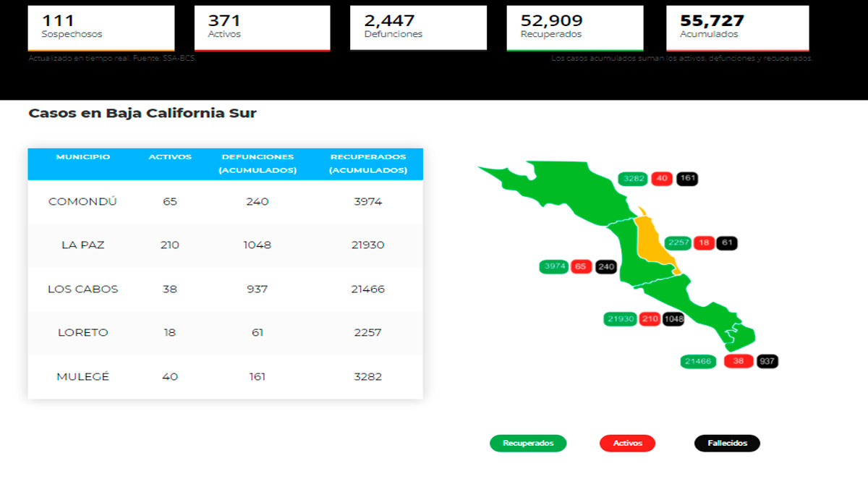Click the red 65 map badge
Image resolution: width=868 pixels, height=482 pixels.
click(x=580, y=266)
